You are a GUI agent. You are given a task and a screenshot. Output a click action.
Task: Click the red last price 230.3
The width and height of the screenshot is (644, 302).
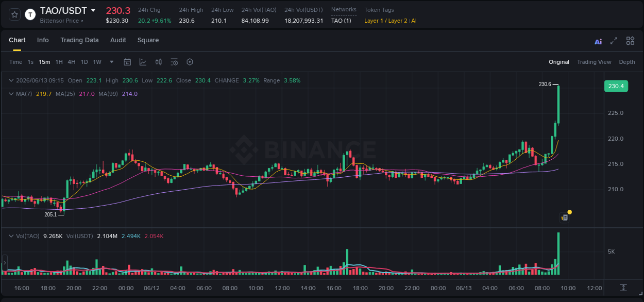(x=118, y=10)
